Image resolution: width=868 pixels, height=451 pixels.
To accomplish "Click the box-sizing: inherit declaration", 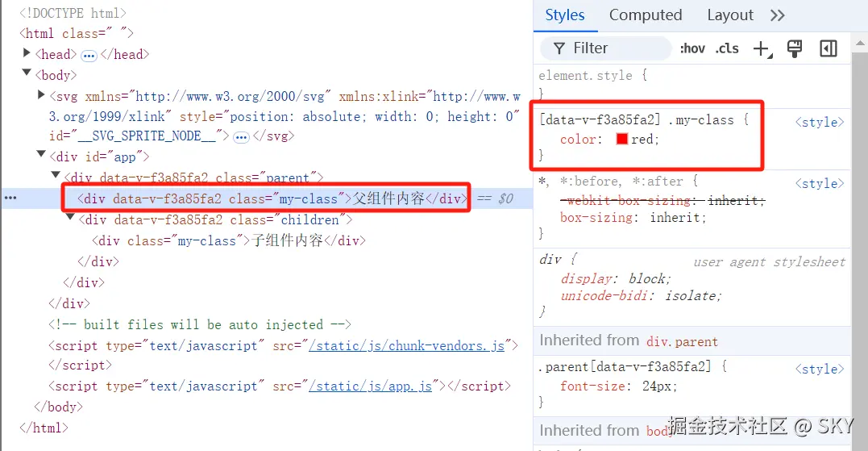I will [633, 218].
